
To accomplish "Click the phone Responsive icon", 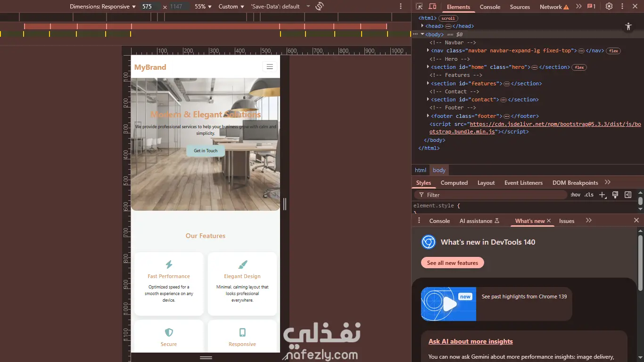I will pyautogui.click(x=242, y=332).
